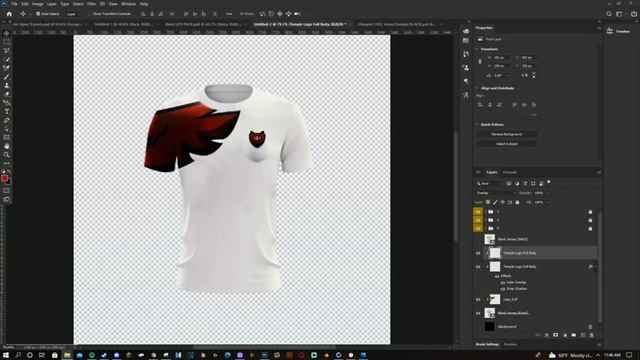640x360 pixels.
Task: Select the Brush tool
Action: click(7, 77)
